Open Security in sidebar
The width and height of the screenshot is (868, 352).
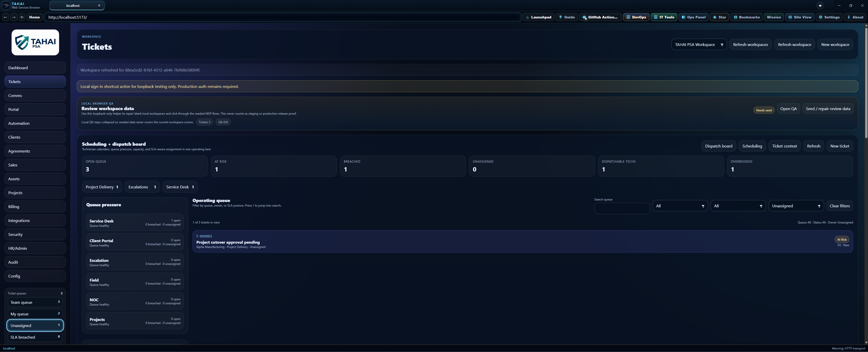pos(35,234)
